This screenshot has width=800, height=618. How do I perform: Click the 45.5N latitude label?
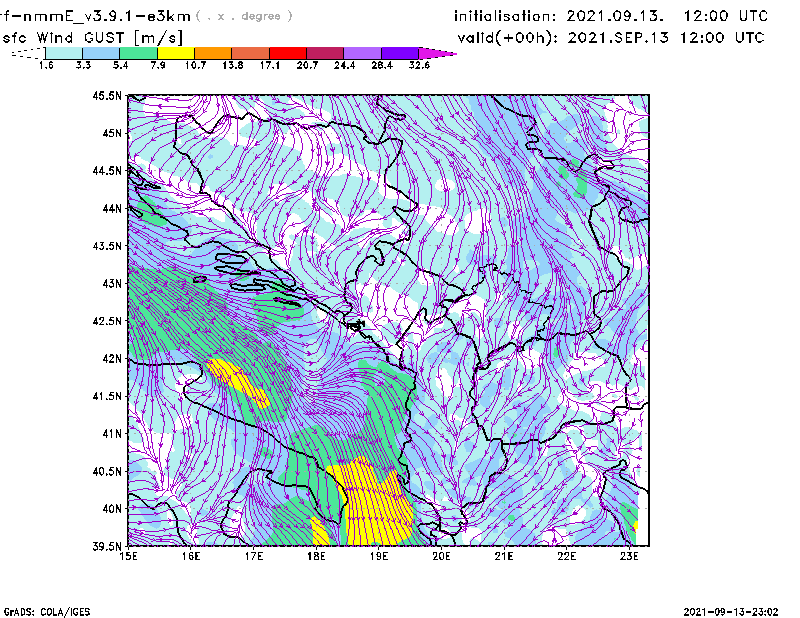[107, 96]
